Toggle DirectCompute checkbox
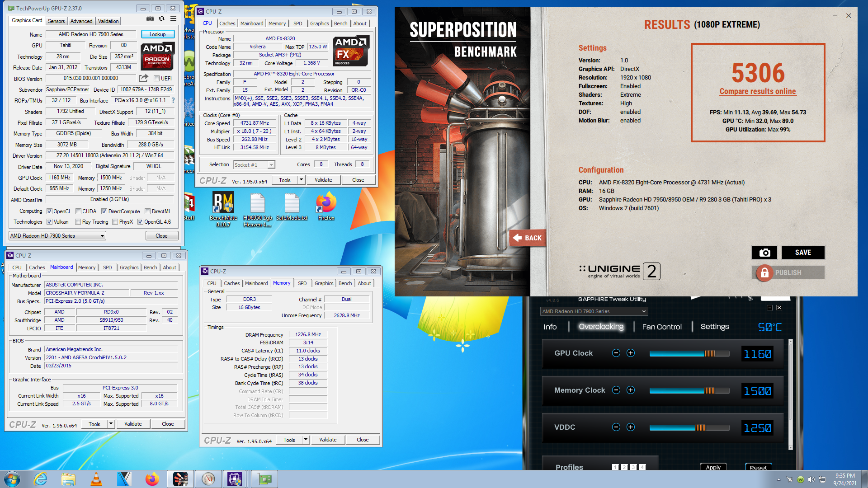868x488 pixels. click(x=104, y=211)
